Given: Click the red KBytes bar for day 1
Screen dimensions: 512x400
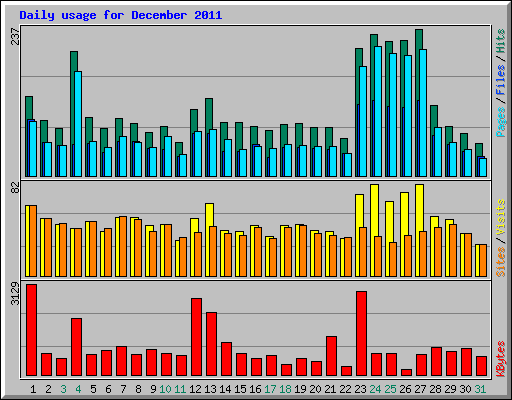Looking at the screenshot, I should [32, 330].
